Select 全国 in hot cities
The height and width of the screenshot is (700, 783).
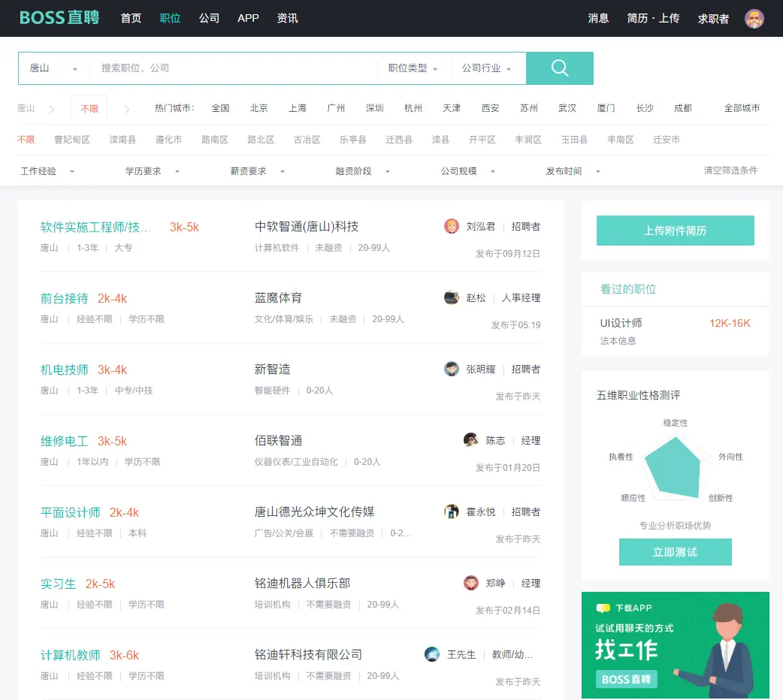220,108
